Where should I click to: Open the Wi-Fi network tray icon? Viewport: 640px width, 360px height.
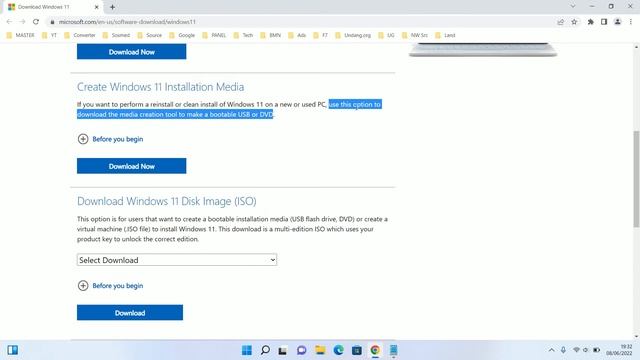[x=576, y=350]
